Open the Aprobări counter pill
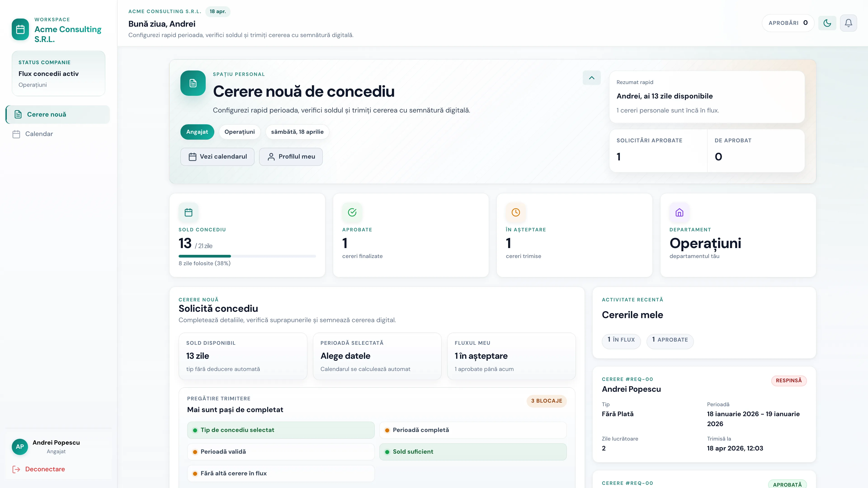The image size is (868, 488). click(x=788, y=23)
